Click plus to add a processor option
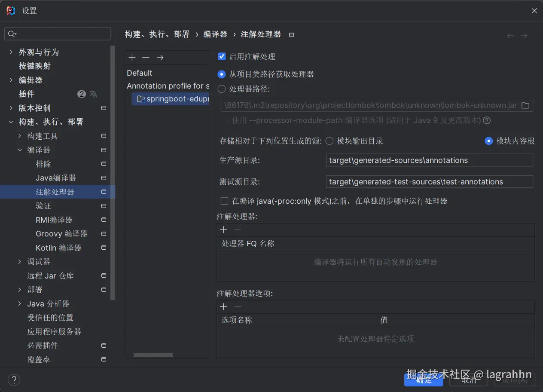This screenshot has height=392, width=543. 223,306
